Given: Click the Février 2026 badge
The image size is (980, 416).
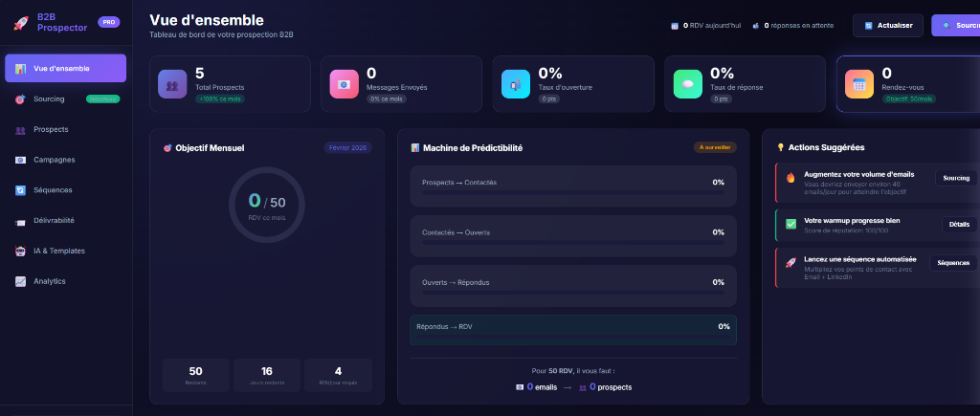Looking at the screenshot, I should [x=348, y=148].
